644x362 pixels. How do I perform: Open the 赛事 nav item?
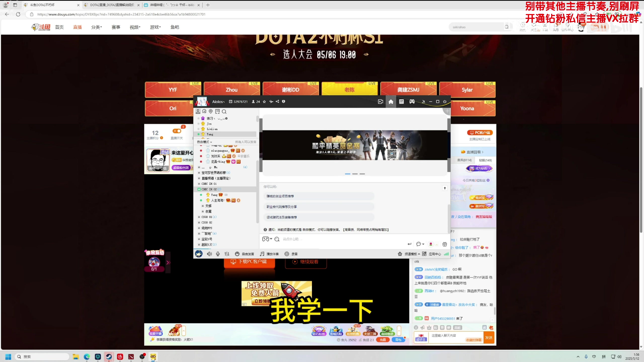pos(116,27)
